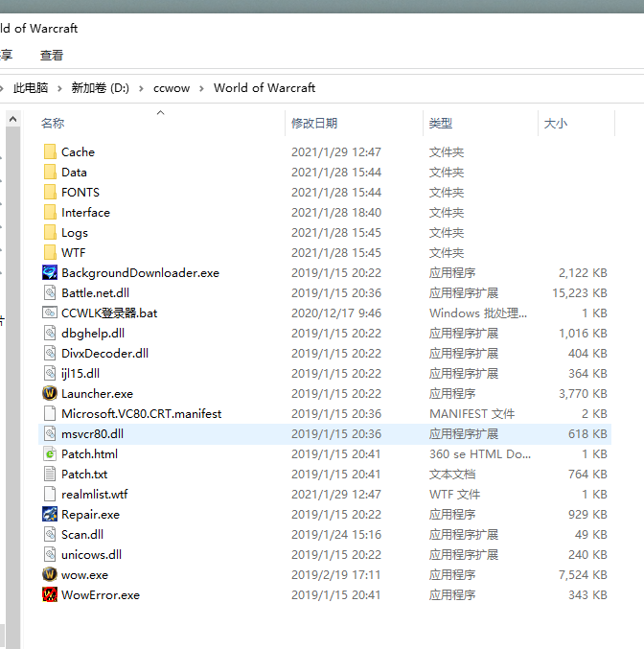
Task: Click the msvcr80.dll file icon
Action: pos(50,433)
